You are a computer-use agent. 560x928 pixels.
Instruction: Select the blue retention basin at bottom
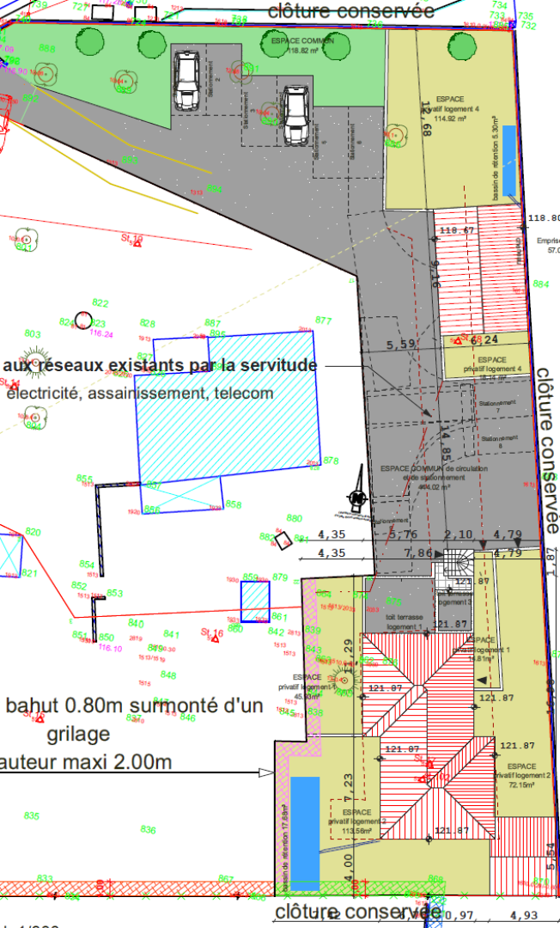305,833
